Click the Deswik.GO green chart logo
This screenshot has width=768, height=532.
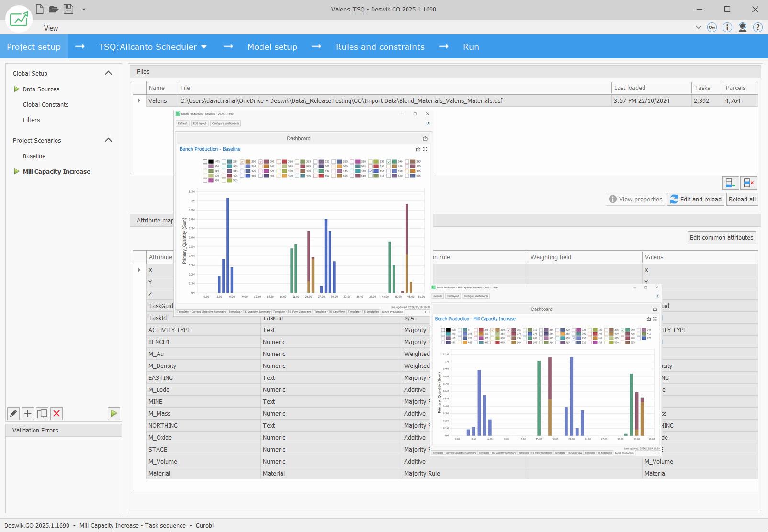pos(19,19)
